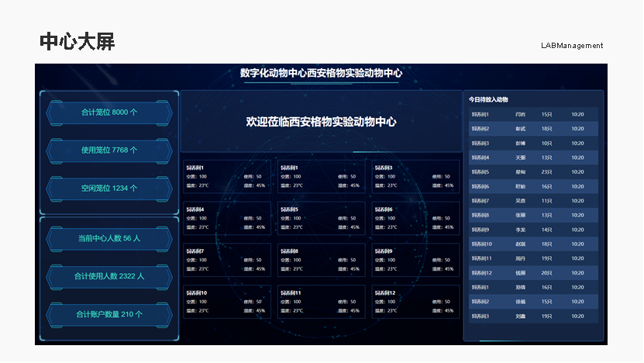Open the 饲养间10 room card
The image size is (644, 363).
(x=226, y=302)
